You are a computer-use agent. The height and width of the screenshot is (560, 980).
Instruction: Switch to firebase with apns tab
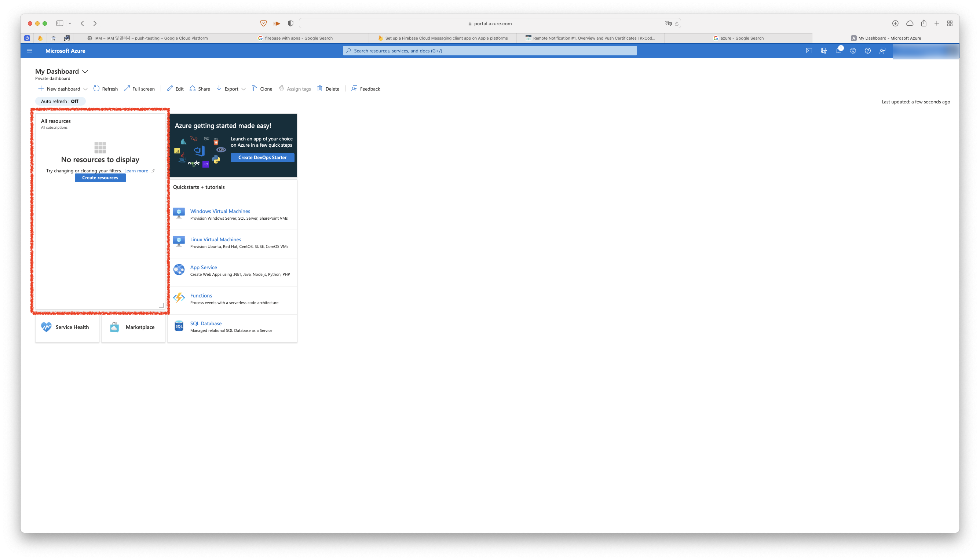295,38
